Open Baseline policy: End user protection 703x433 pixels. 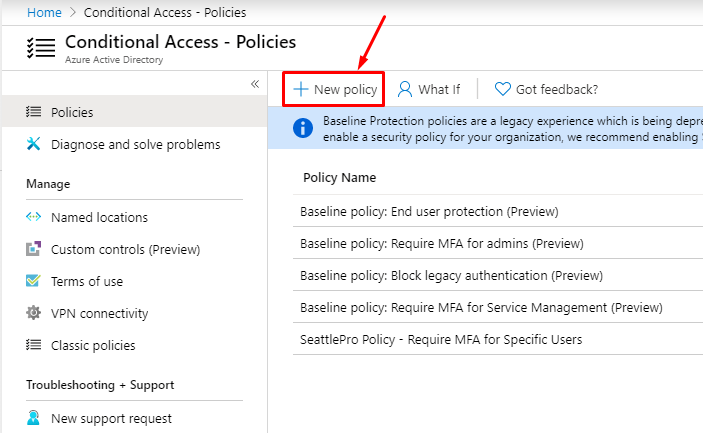coord(429,211)
